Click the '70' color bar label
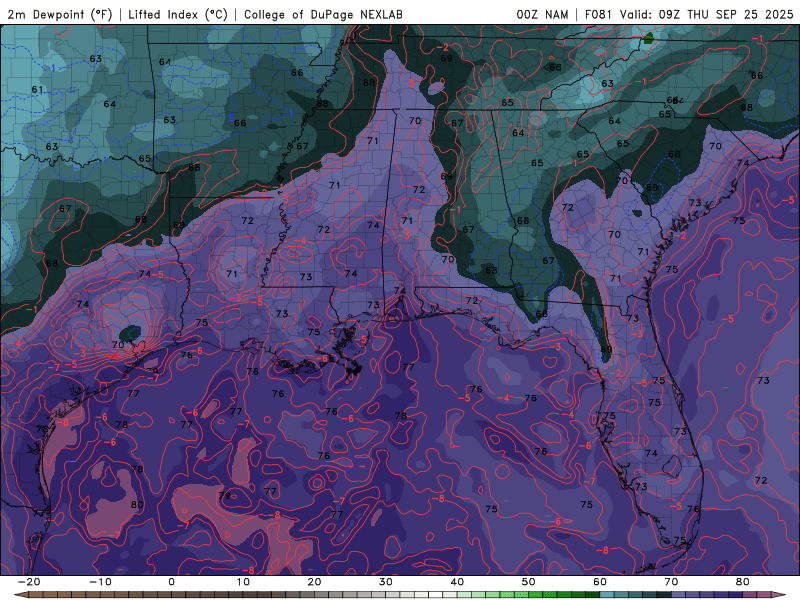Screen dimensions: 800x600 (x=671, y=582)
